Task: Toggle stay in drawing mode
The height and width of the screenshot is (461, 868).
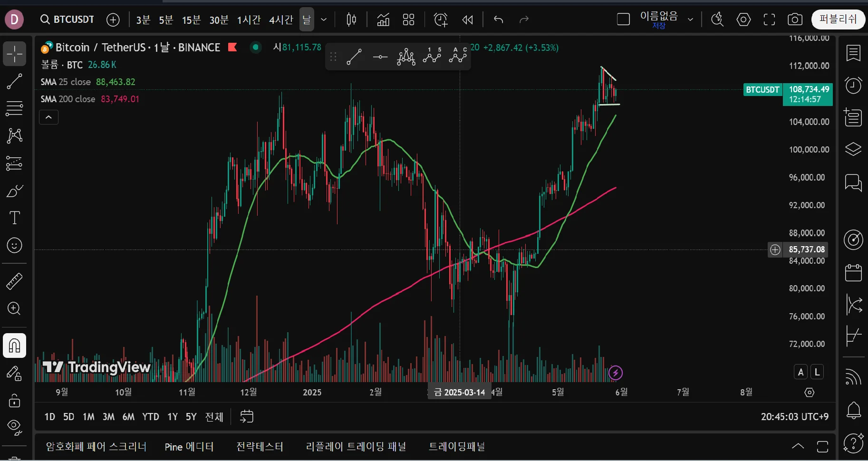Action: [15, 374]
